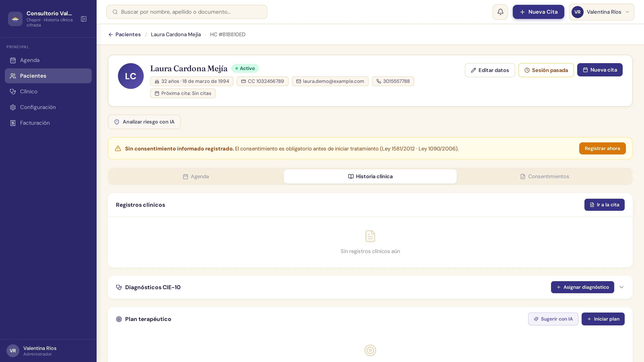
Task: Click the stethoscope icon beside Diagnósticos CIE-10
Action: click(119, 287)
